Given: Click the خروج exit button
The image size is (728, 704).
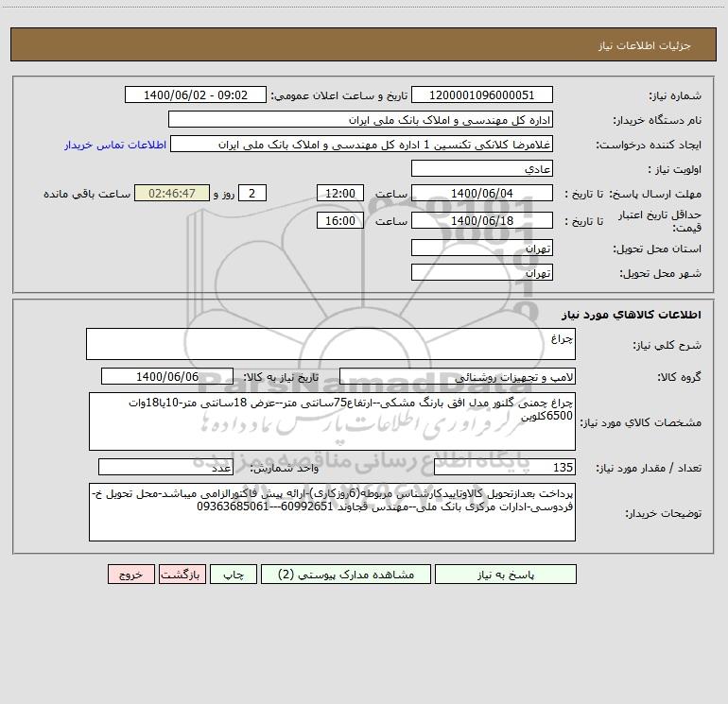Looking at the screenshot, I should coord(130,575).
